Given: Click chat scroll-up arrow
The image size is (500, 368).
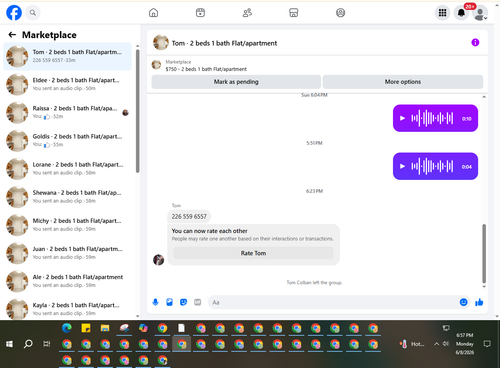Looking at the screenshot, I should pyautogui.click(x=484, y=97).
